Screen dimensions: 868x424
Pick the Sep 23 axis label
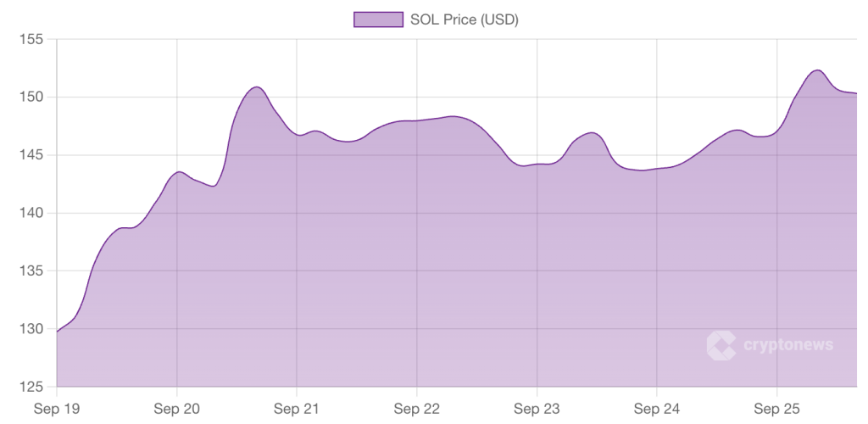click(x=537, y=408)
